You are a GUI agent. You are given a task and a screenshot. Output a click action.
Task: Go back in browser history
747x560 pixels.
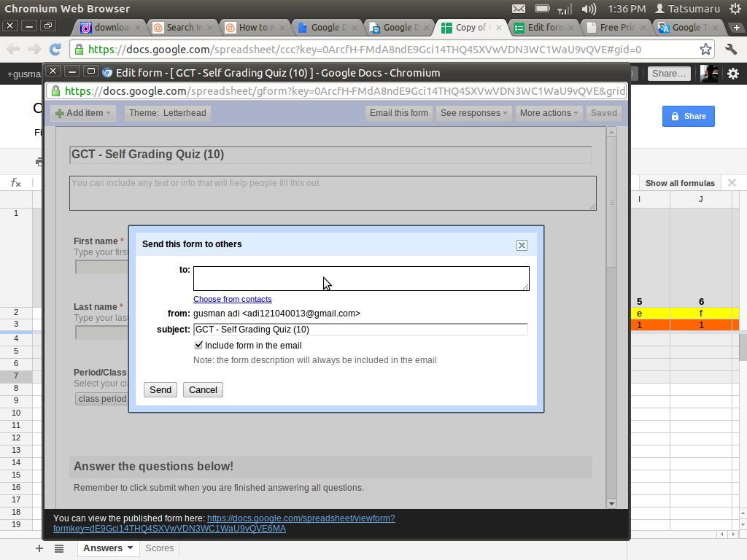click(x=13, y=49)
